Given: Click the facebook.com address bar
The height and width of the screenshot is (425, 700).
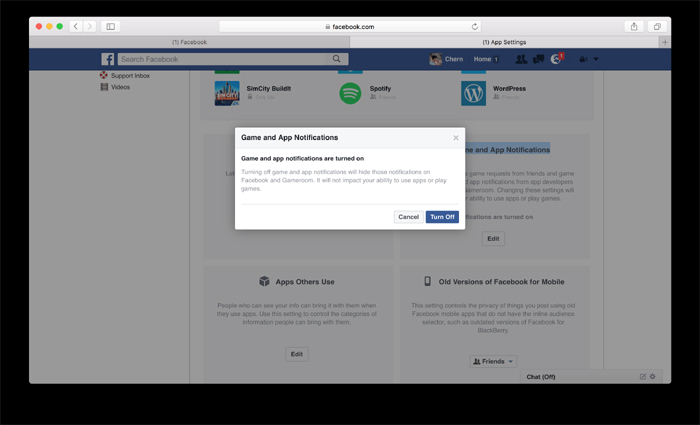Looking at the screenshot, I should click(x=350, y=26).
